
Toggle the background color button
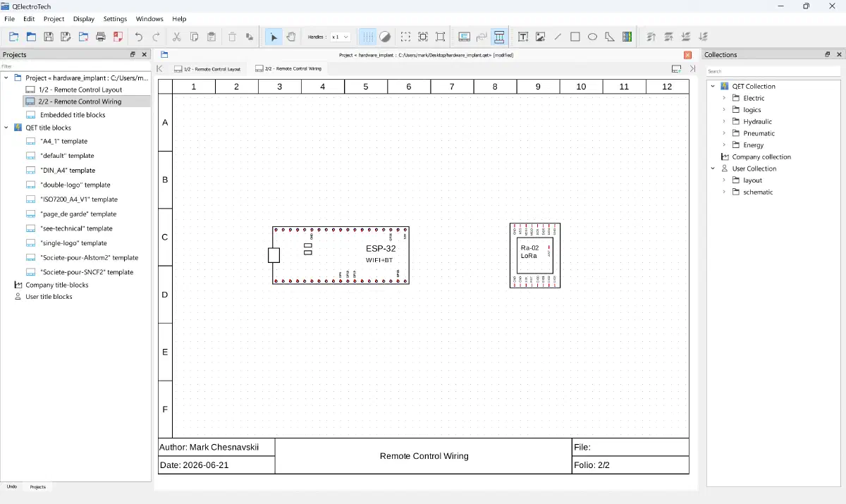click(x=385, y=37)
